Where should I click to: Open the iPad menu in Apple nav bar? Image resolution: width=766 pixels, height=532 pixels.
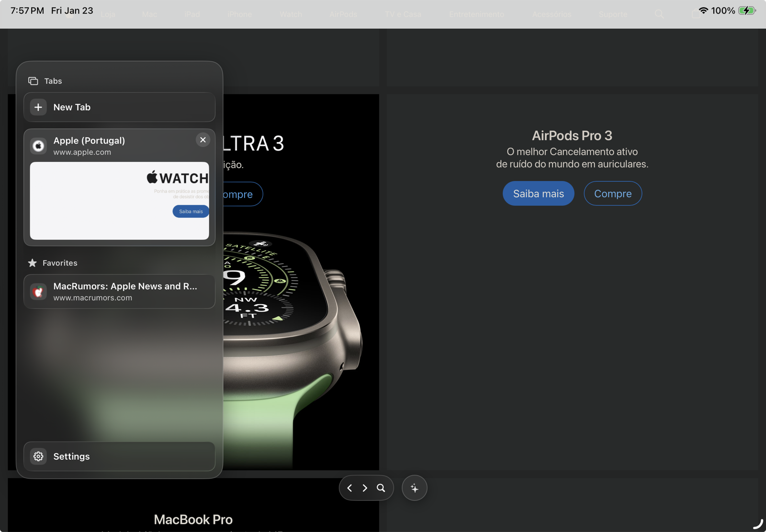[192, 14]
